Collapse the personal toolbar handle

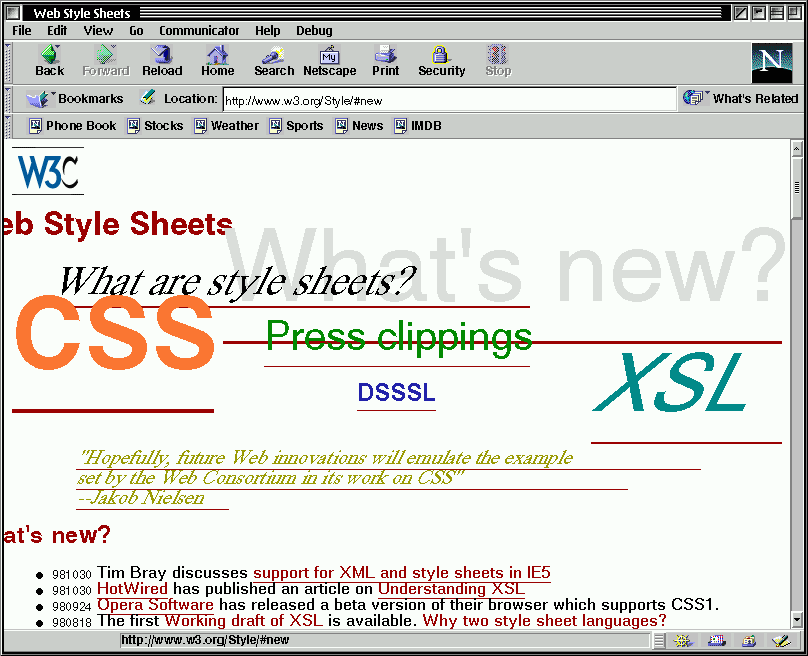tap(7, 126)
